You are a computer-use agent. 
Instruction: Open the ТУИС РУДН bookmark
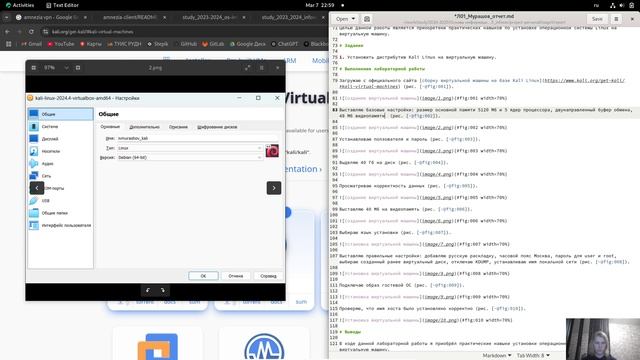[124, 44]
